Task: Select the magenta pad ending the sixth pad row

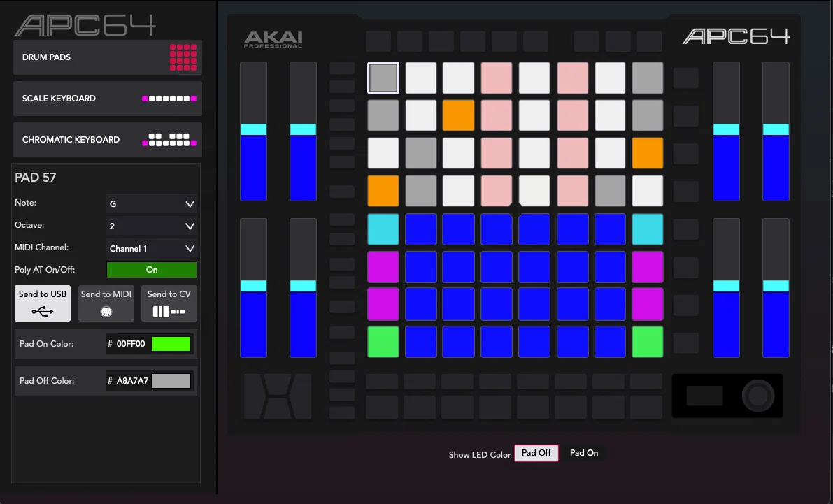Action: [x=648, y=267]
